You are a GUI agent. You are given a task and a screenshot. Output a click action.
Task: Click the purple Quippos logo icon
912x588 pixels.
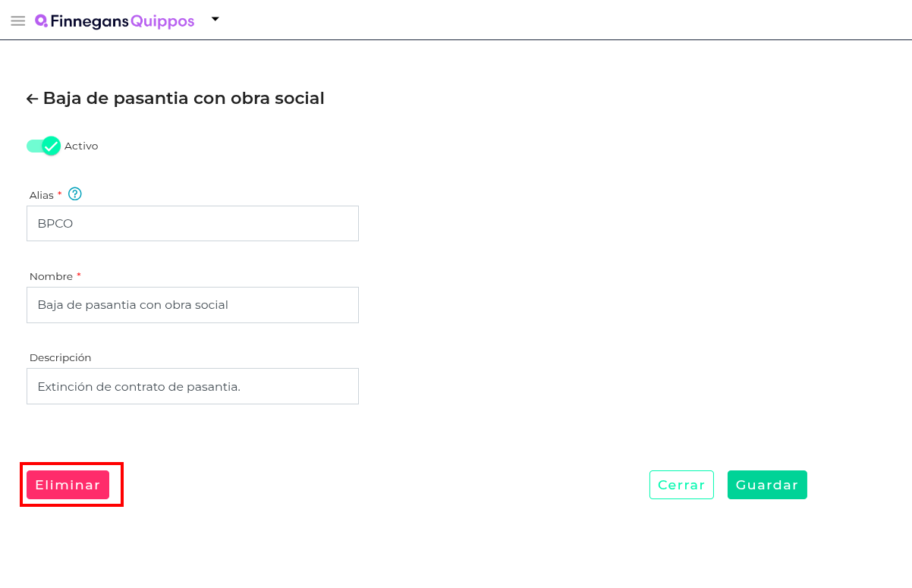tap(42, 21)
